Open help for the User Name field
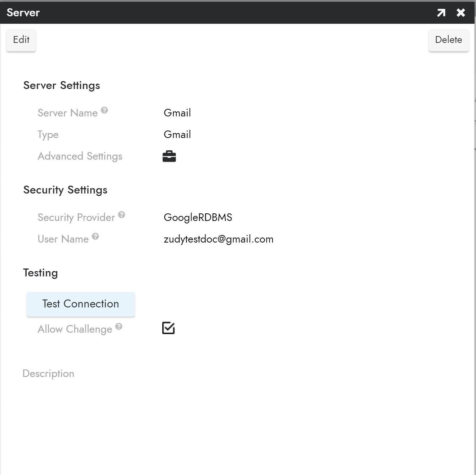 pyautogui.click(x=95, y=236)
